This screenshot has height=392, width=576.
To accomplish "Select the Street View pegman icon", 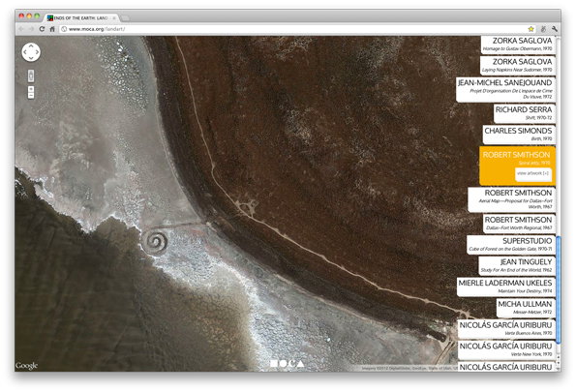I will pos(31,75).
